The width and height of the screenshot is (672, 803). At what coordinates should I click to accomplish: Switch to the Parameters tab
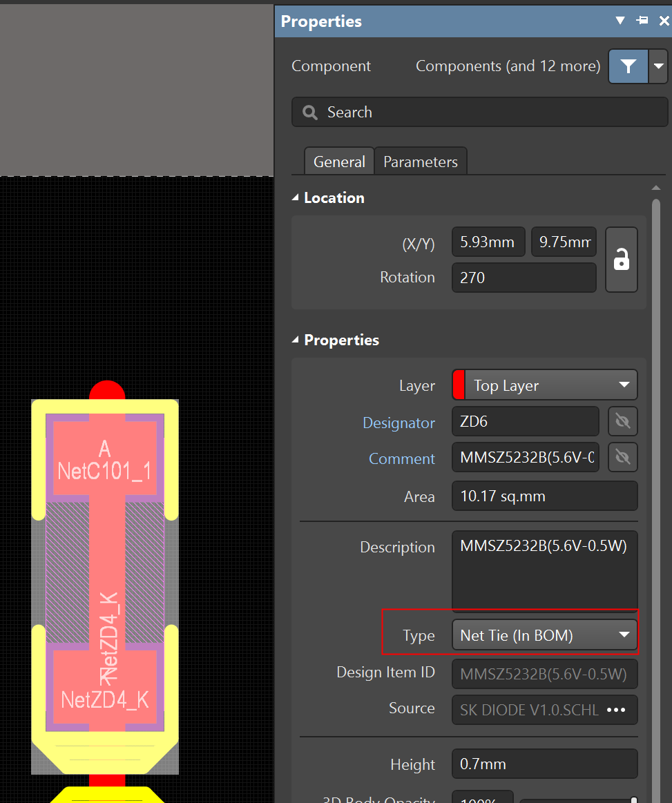click(421, 162)
